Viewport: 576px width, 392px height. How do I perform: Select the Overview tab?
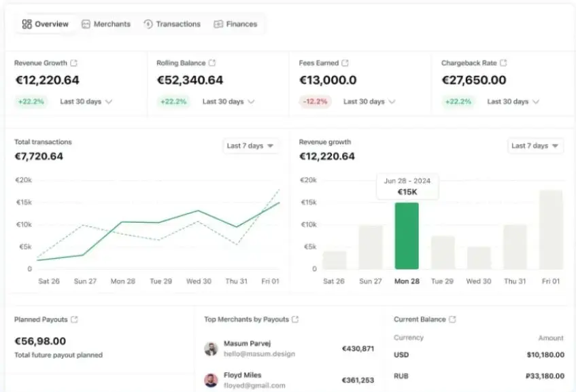pyautogui.click(x=46, y=24)
